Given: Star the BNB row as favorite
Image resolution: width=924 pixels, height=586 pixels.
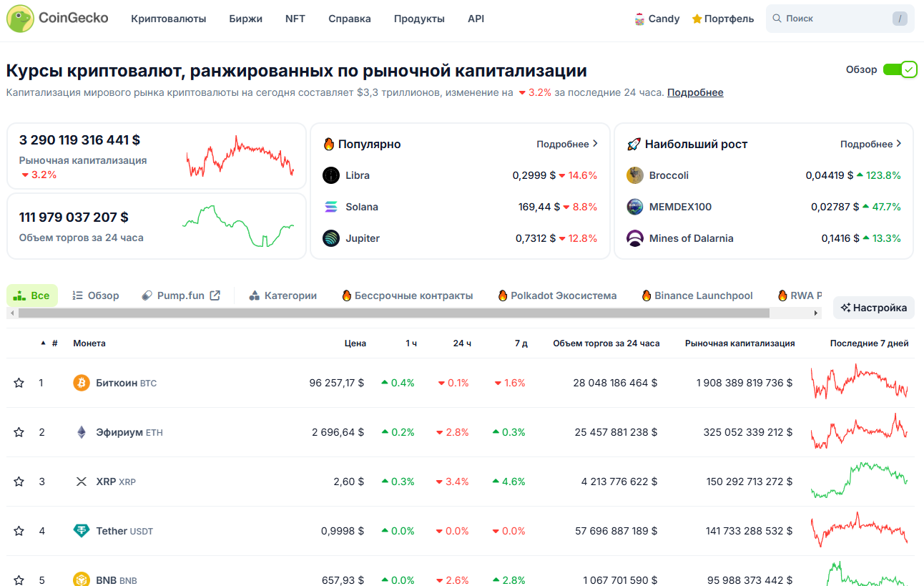Looking at the screenshot, I should tap(19, 580).
